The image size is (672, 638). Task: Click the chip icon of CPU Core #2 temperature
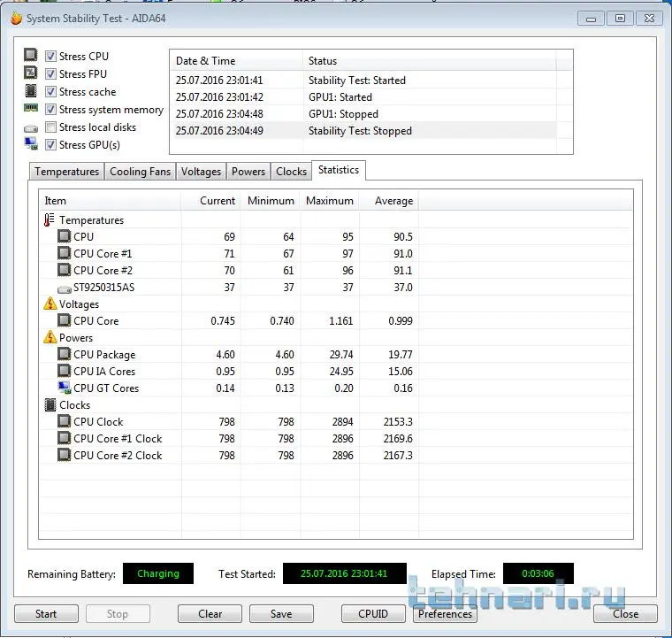point(65,270)
